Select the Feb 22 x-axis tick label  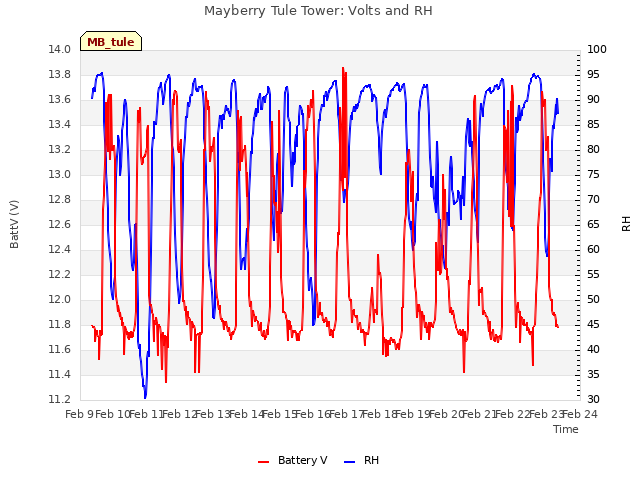tap(513, 414)
